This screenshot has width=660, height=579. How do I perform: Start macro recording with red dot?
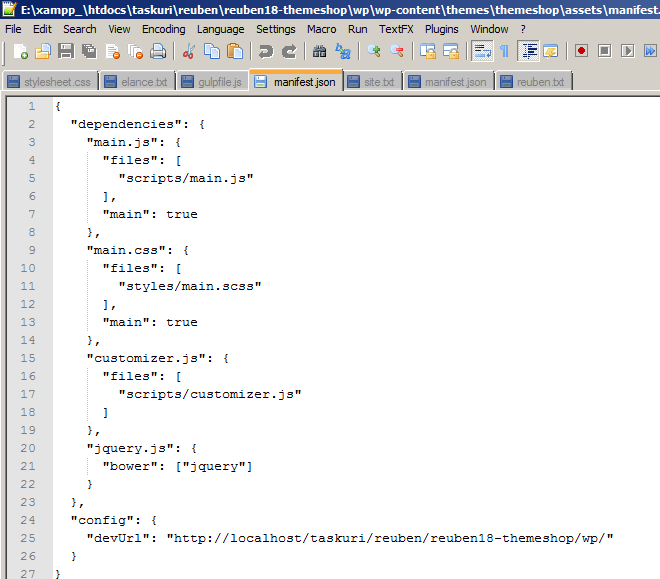point(581,51)
